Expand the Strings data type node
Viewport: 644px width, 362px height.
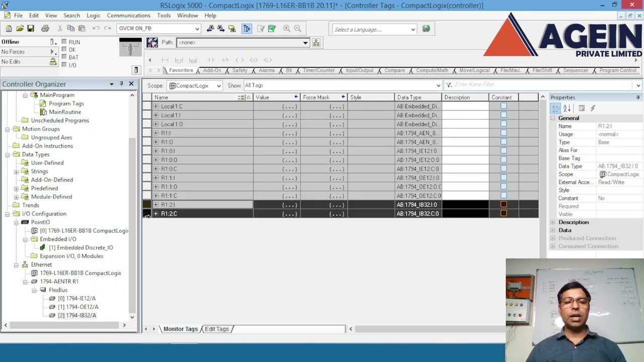16,171
